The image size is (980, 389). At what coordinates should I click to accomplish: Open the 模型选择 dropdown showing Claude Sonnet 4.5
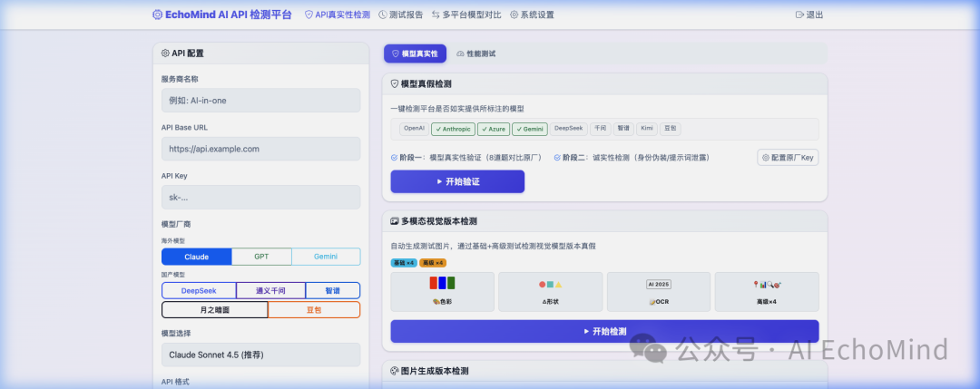pyautogui.click(x=260, y=355)
